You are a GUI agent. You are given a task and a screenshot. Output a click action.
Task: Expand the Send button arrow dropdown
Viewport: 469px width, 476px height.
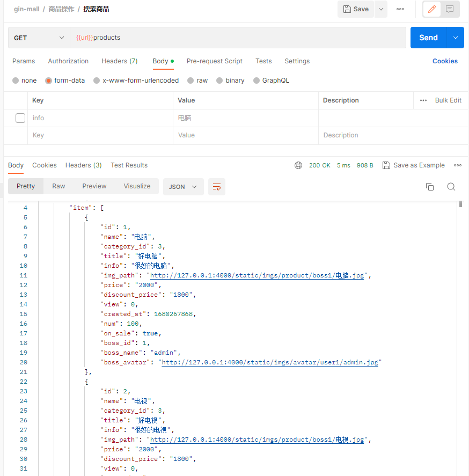pos(456,38)
